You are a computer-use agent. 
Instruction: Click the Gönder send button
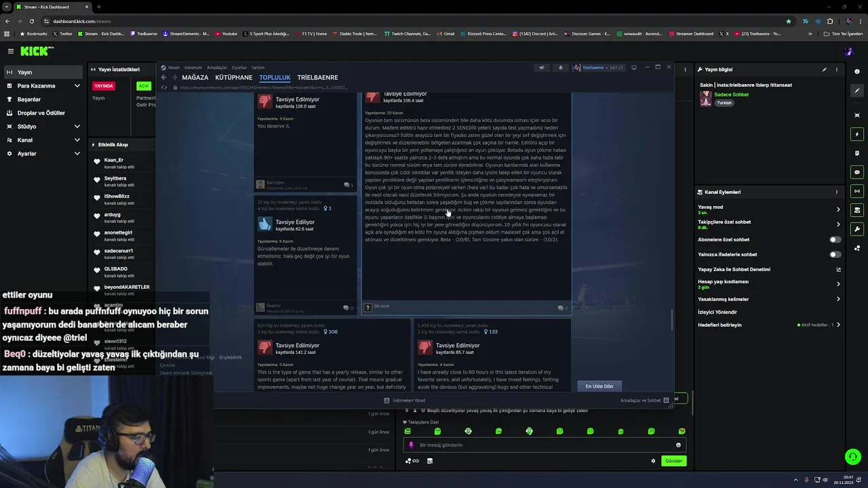click(x=673, y=461)
